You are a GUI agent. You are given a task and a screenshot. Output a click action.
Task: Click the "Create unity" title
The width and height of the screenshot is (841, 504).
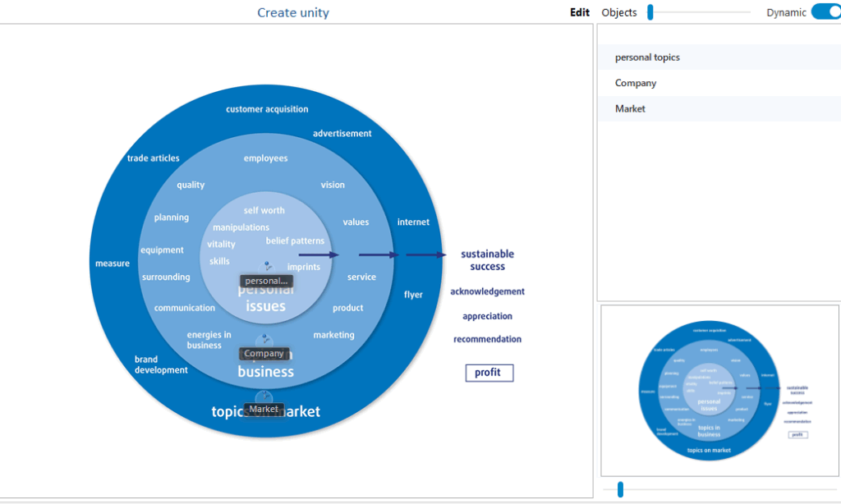pyautogui.click(x=293, y=12)
